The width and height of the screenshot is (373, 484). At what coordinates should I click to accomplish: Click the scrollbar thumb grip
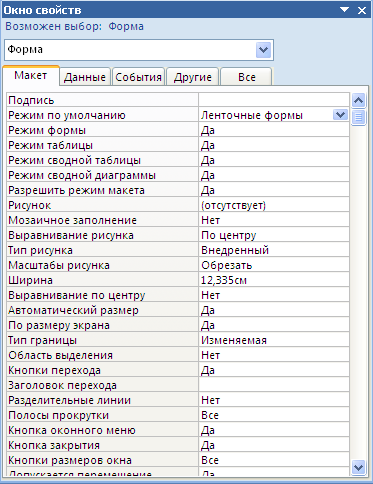[358, 117]
